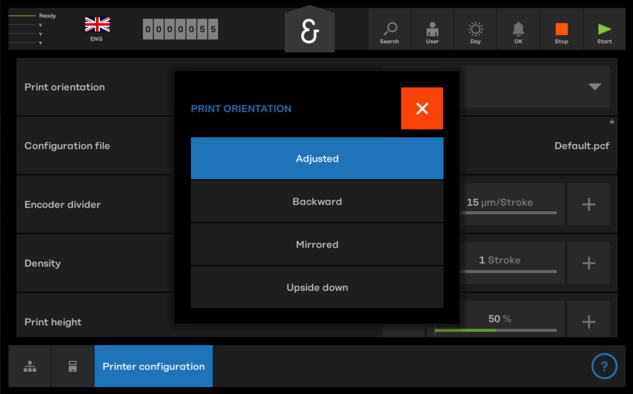Click the Print height row label

[x=53, y=322]
